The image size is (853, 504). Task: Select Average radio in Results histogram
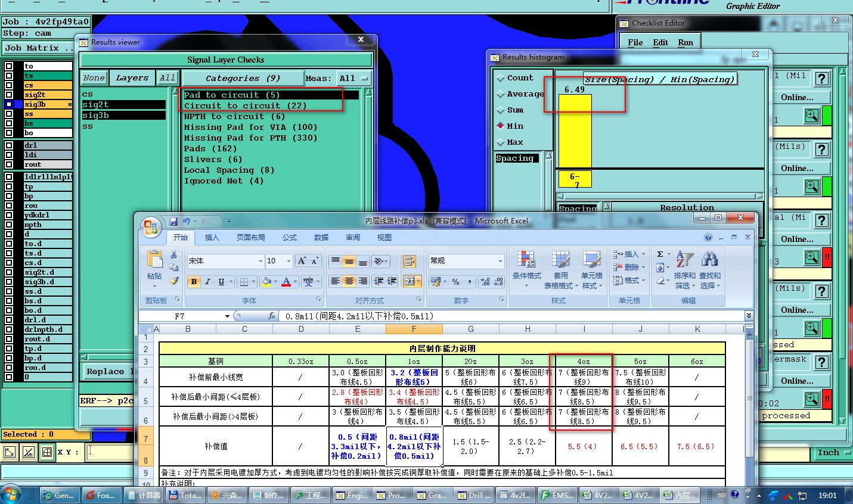tap(501, 94)
